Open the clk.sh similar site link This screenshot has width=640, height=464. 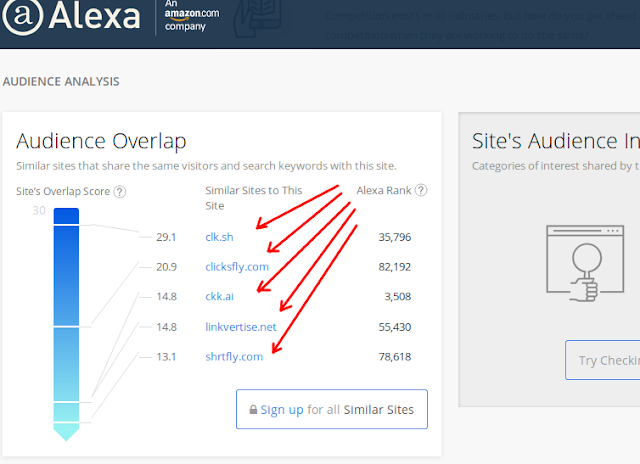pos(219,237)
